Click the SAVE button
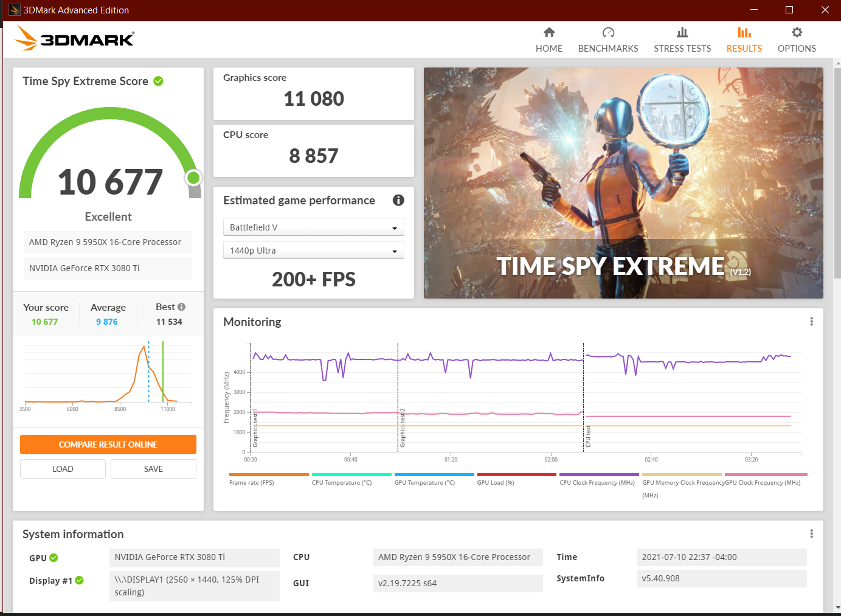 tap(153, 469)
